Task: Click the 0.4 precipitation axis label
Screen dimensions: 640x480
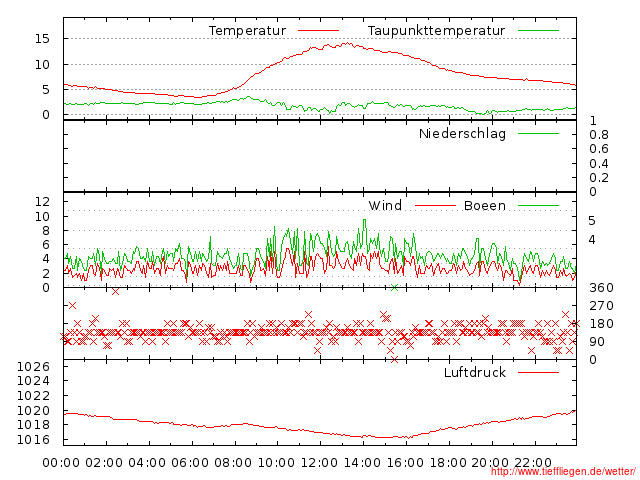Action: (x=599, y=164)
